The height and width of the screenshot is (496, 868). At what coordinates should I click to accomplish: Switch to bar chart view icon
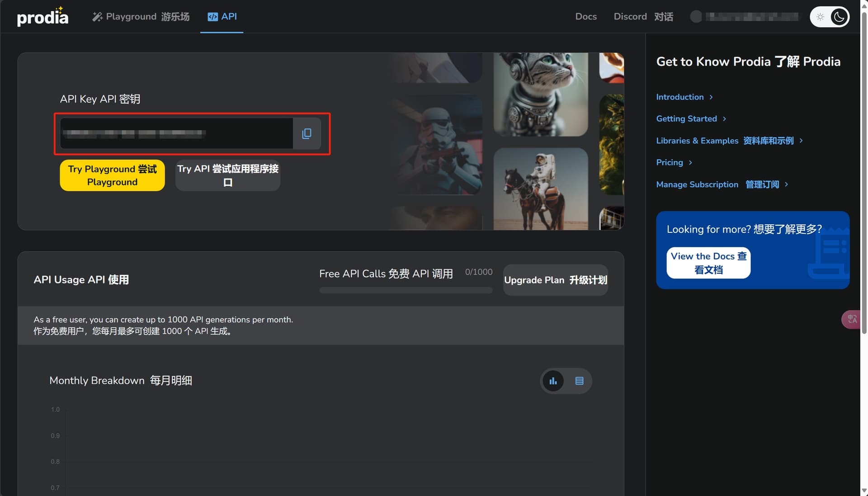pyautogui.click(x=553, y=381)
